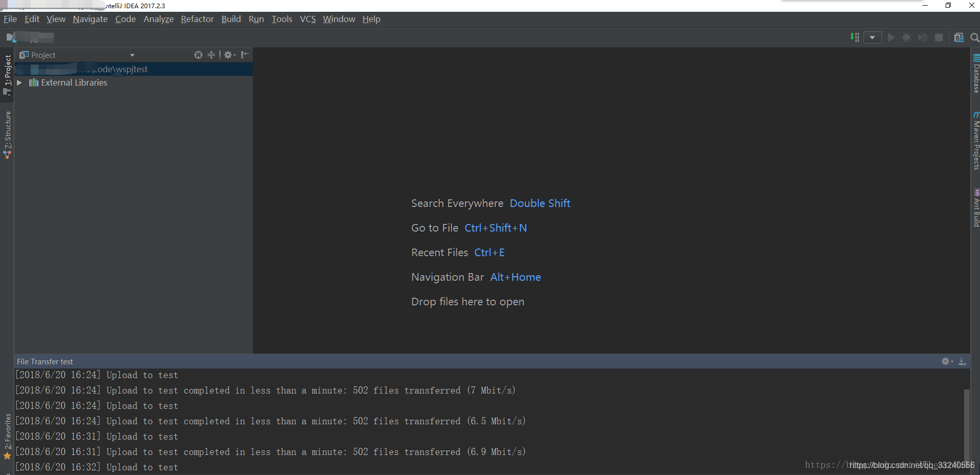Click the Project panel title icon
Screen dimensions: 980x475
point(24,55)
